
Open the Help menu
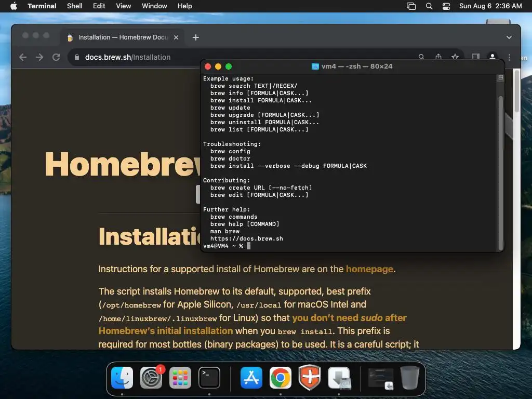click(x=184, y=6)
